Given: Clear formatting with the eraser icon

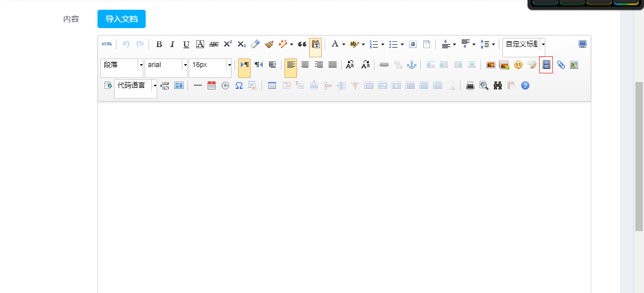Looking at the screenshot, I should 255,44.
